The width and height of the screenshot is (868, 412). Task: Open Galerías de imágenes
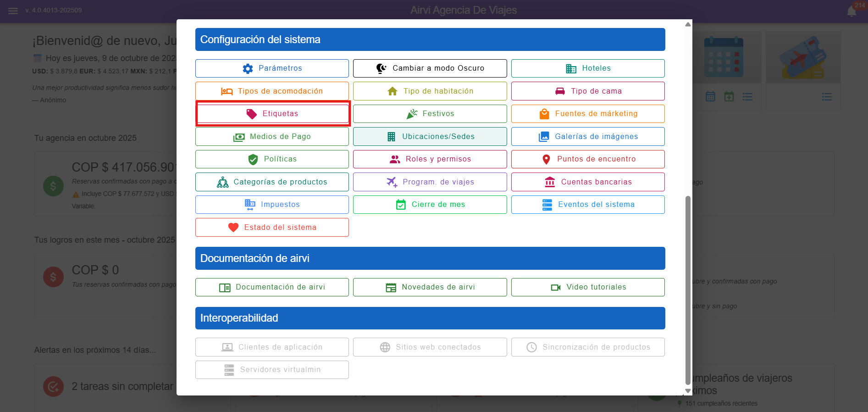pos(588,137)
